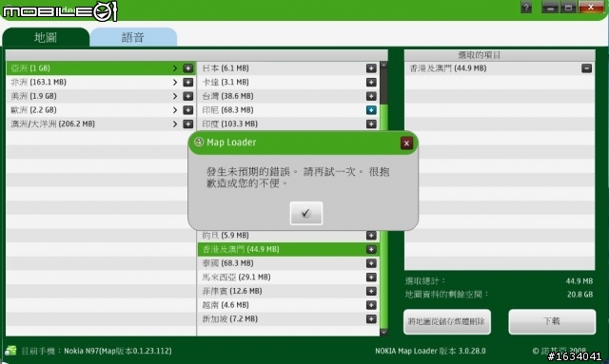609x364 pixels.
Task: Add 非洲 (163.1 MB) with its plus icon
Action: [188, 83]
